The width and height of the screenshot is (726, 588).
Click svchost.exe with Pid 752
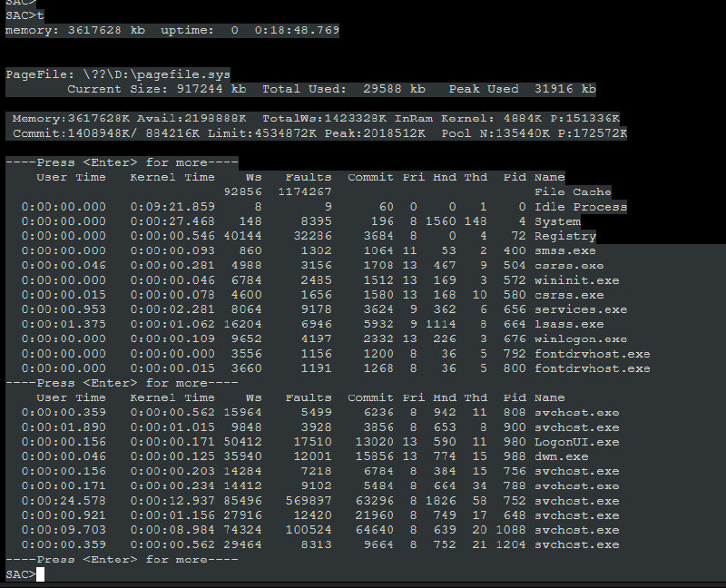(x=576, y=501)
